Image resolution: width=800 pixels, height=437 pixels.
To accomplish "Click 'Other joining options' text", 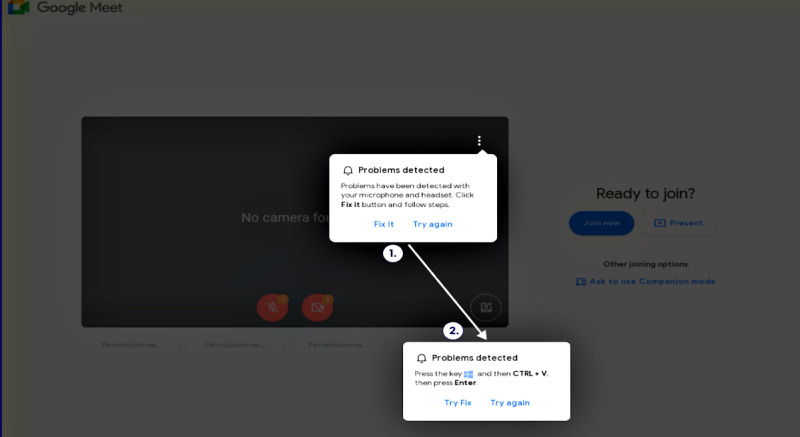I will point(645,264).
